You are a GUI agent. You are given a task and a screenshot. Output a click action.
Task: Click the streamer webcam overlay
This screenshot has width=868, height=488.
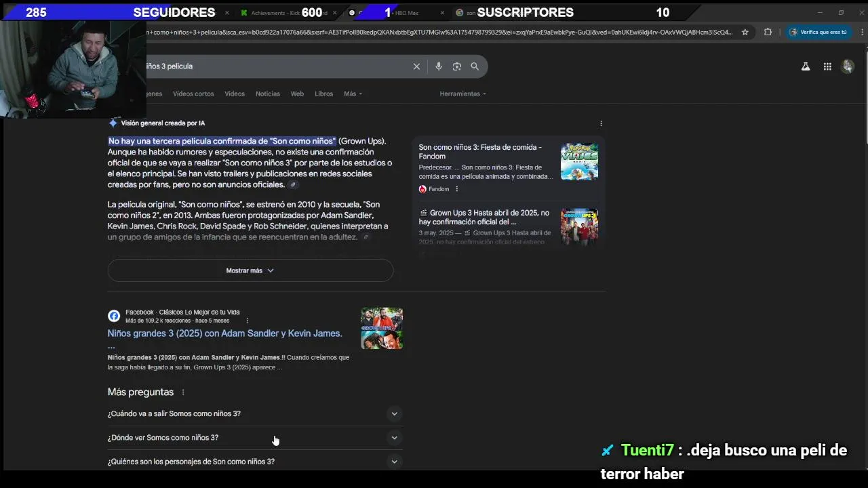coord(73,69)
